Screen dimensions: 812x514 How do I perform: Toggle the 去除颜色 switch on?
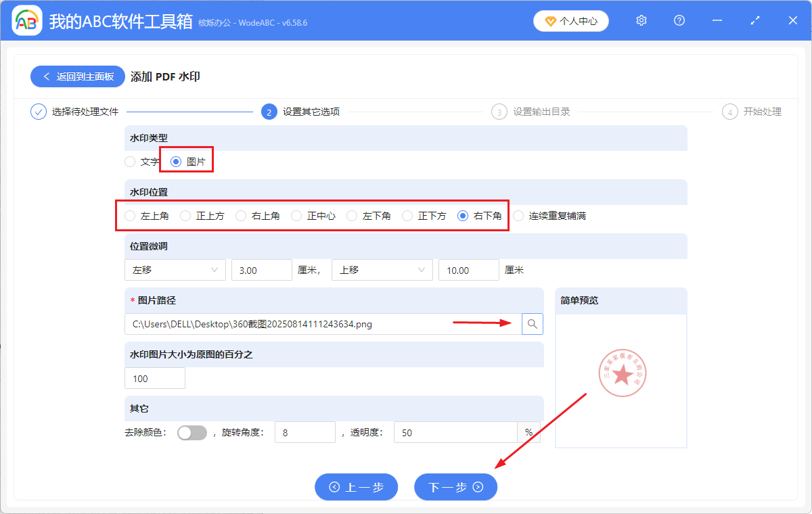click(x=191, y=432)
